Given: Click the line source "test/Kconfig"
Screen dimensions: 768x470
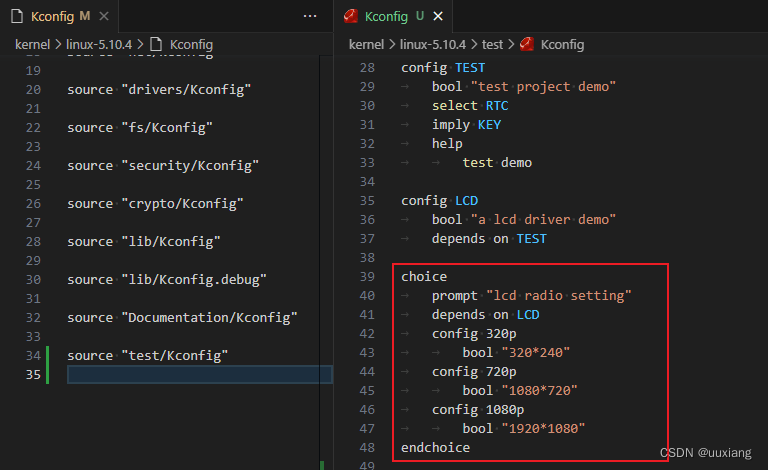Looking at the screenshot, I should coord(147,355).
